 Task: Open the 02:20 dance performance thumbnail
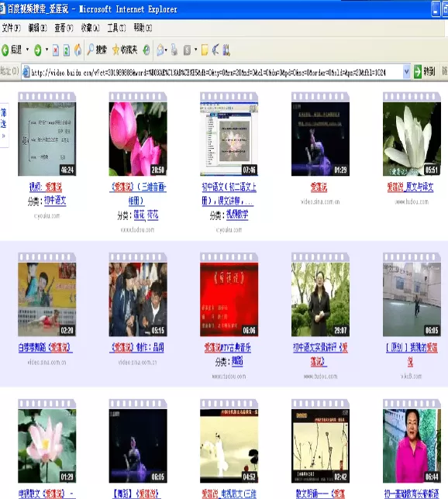(x=47, y=299)
